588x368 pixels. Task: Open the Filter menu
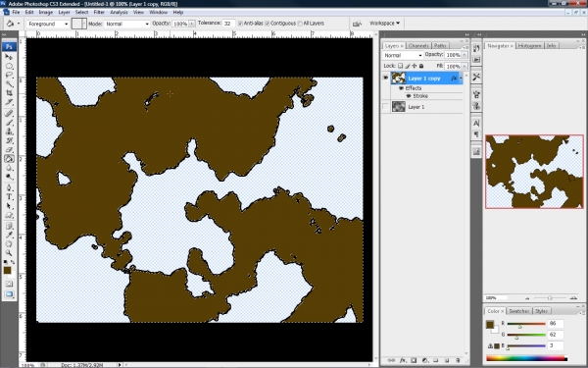pyautogui.click(x=99, y=13)
